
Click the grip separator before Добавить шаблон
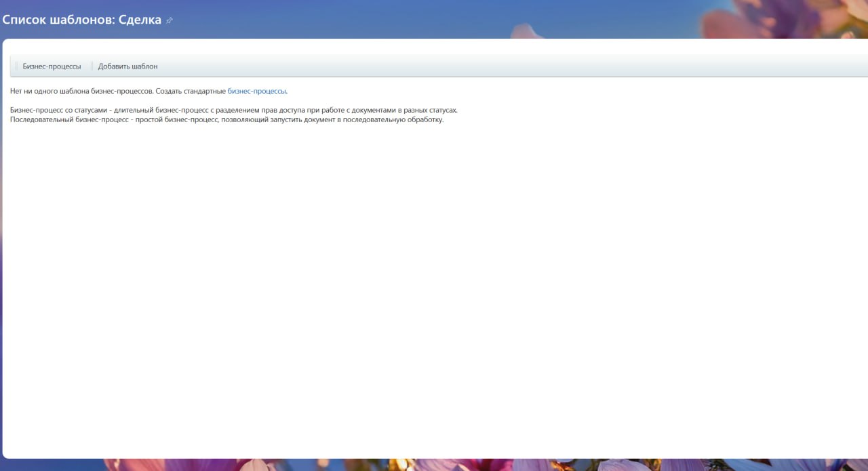tap(92, 67)
